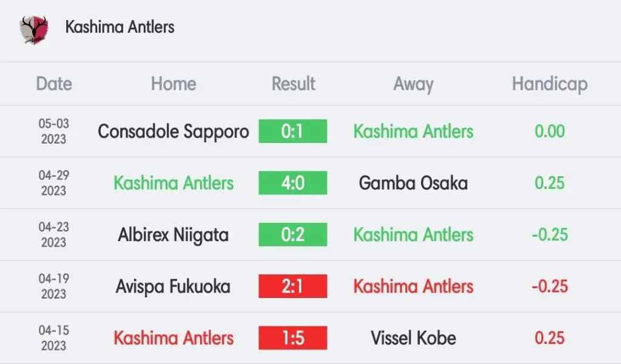Open the Kashima Antlers team title

(x=119, y=27)
